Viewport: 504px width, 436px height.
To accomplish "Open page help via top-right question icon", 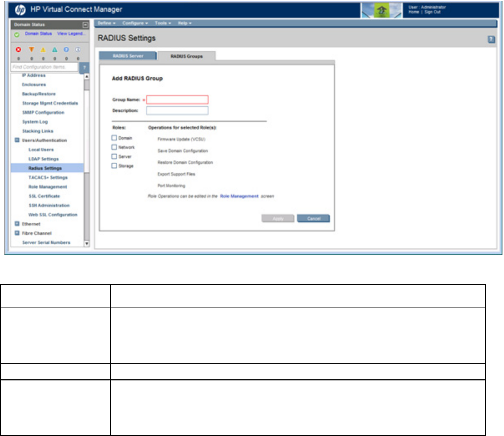I will coord(491,39).
